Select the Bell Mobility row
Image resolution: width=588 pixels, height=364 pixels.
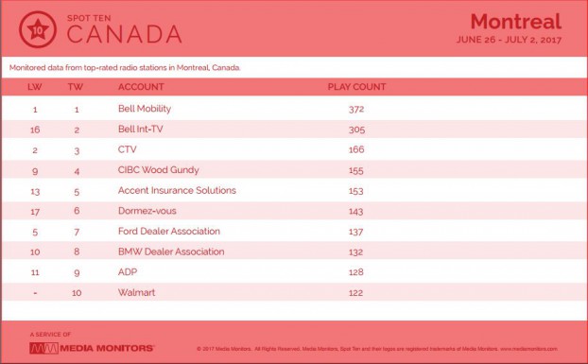(x=294, y=109)
